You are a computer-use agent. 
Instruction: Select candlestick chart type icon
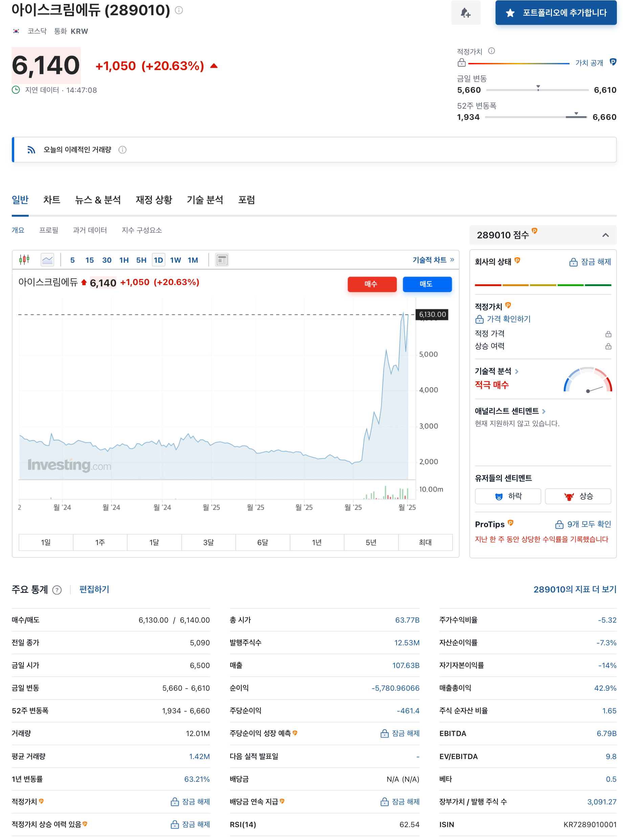tap(25, 260)
